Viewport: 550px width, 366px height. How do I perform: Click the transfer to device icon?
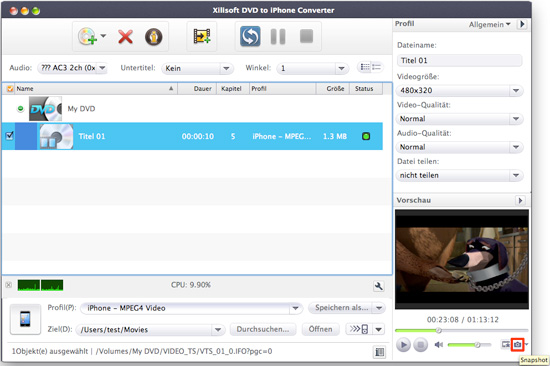[359, 329]
